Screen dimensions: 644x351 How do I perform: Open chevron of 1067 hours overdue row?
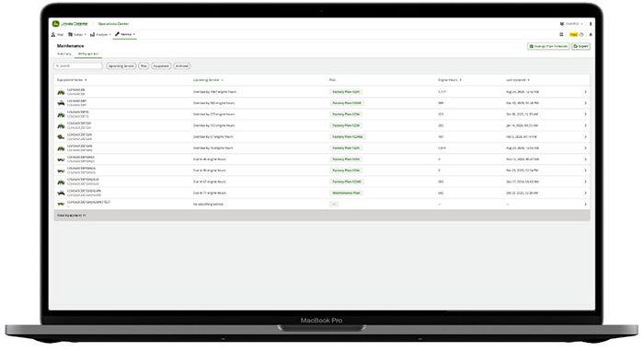(x=585, y=92)
